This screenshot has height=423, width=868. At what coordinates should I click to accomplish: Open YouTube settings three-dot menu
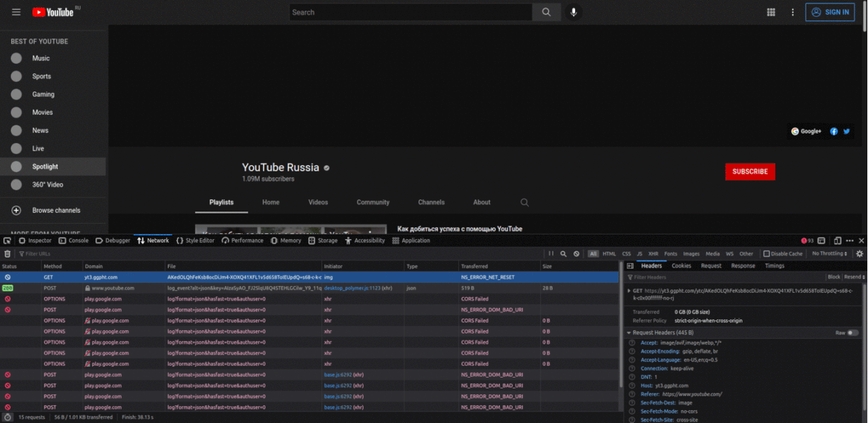point(793,12)
